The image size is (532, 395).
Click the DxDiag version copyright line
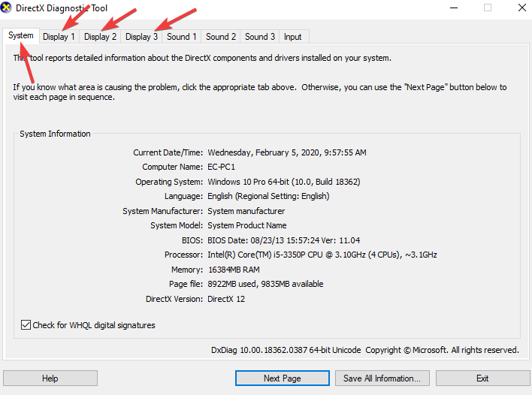pos(365,350)
